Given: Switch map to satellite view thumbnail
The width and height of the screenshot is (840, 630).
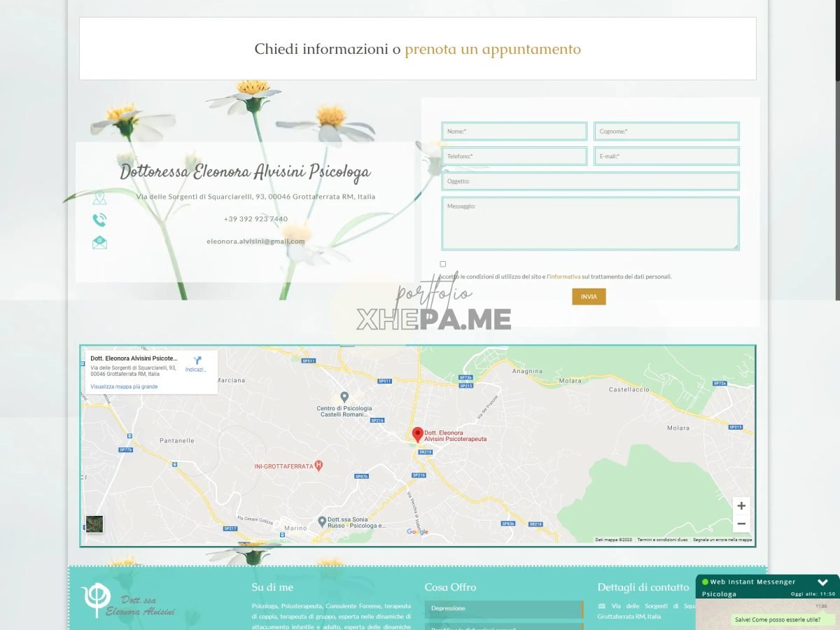Looking at the screenshot, I should point(94,524).
